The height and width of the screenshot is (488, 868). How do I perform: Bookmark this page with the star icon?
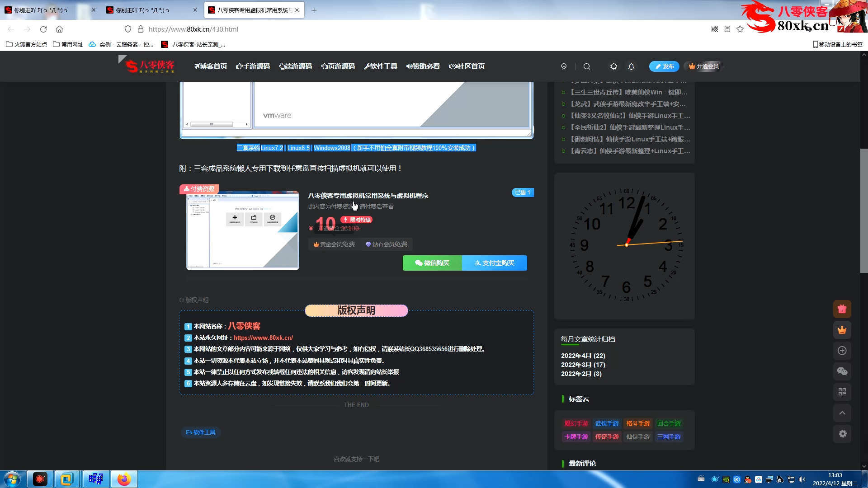(x=740, y=29)
